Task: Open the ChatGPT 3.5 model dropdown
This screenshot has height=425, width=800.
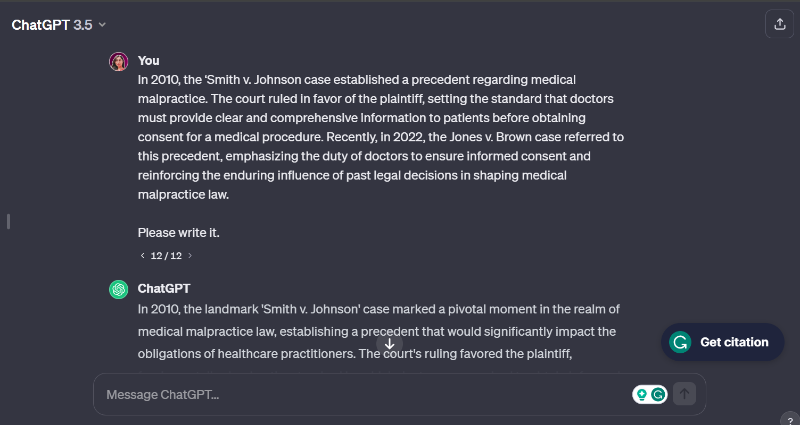Action: (x=58, y=25)
